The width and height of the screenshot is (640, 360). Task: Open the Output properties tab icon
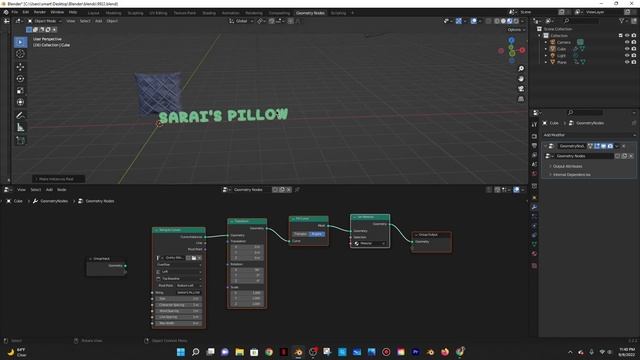coord(534,146)
